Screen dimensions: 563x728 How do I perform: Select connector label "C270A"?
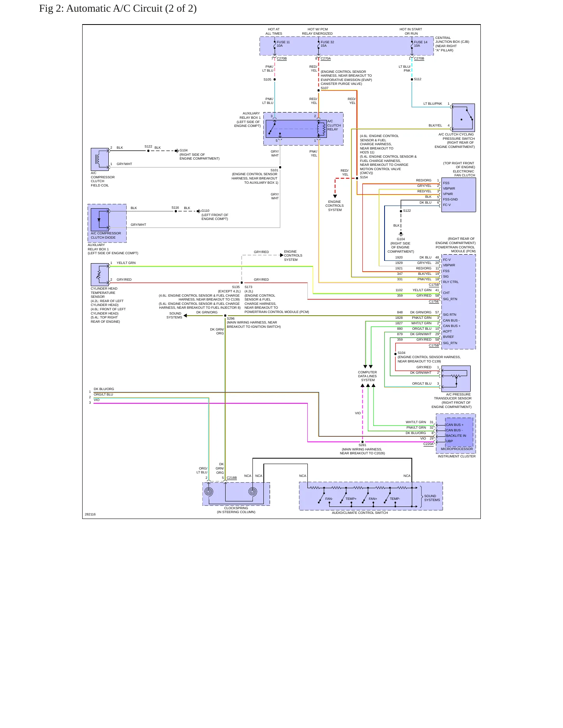[x=326, y=59]
